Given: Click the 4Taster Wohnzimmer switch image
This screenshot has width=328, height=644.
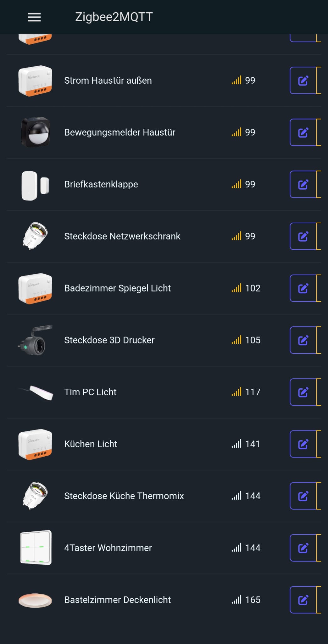Looking at the screenshot, I should pos(36,547).
